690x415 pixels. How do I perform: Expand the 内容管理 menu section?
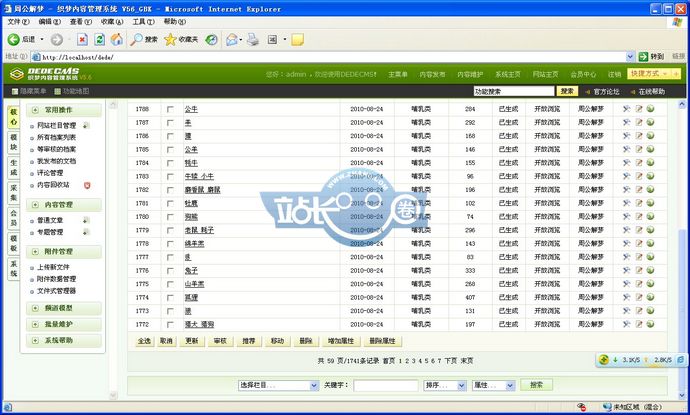[64, 205]
